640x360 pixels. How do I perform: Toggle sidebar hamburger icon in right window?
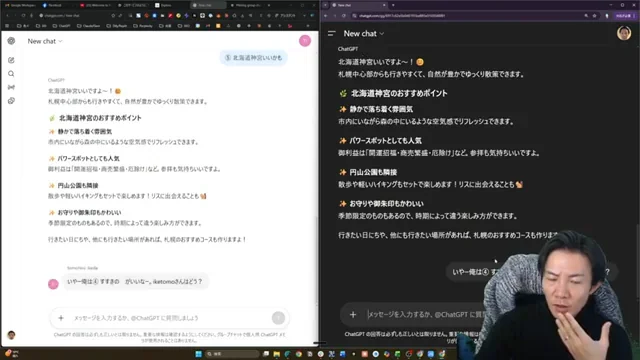(331, 33)
